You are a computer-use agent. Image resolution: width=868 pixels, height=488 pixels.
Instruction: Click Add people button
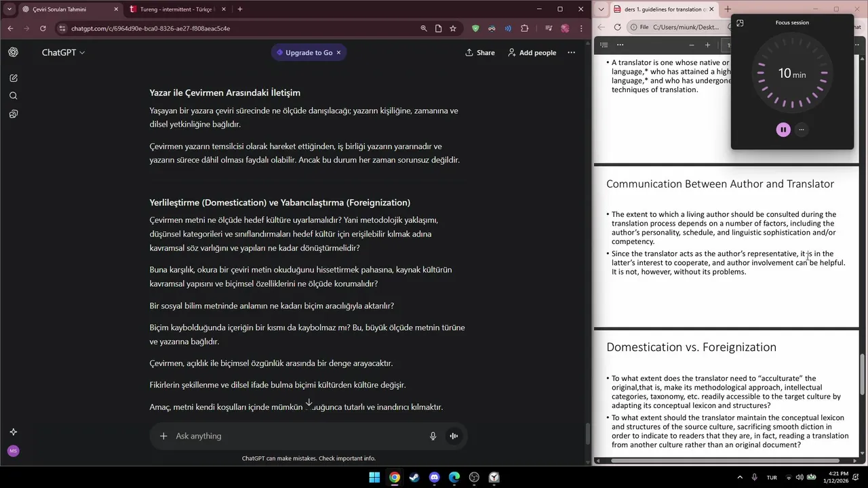click(532, 52)
